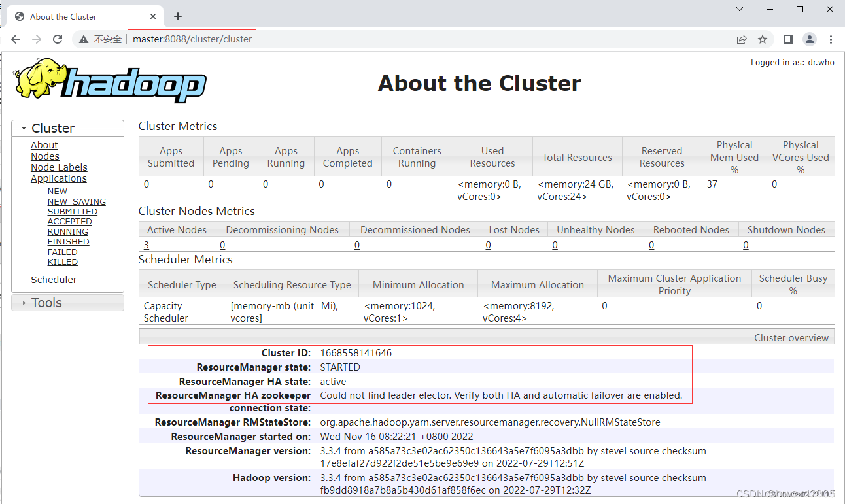Click the Scheduler Type column header
The width and height of the screenshot is (845, 504).
[x=182, y=285]
